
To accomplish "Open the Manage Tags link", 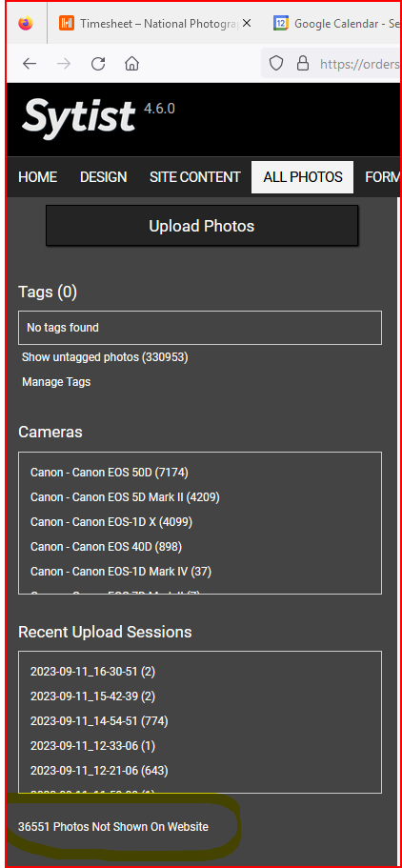I will [56, 382].
